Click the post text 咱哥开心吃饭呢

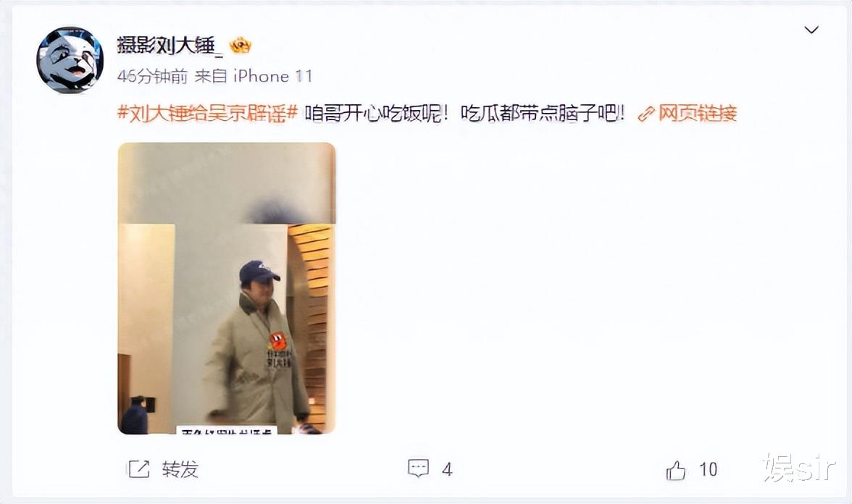point(376,114)
